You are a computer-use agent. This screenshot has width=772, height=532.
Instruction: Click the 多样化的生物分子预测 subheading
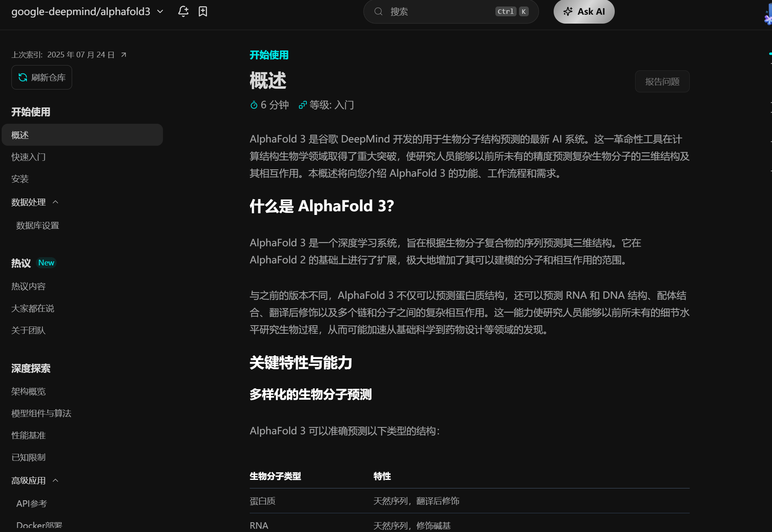click(310, 394)
